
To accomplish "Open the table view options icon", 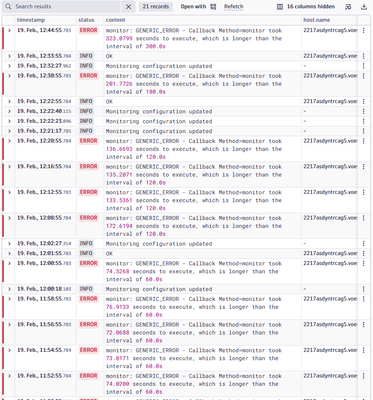I will pyautogui.click(x=348, y=7).
